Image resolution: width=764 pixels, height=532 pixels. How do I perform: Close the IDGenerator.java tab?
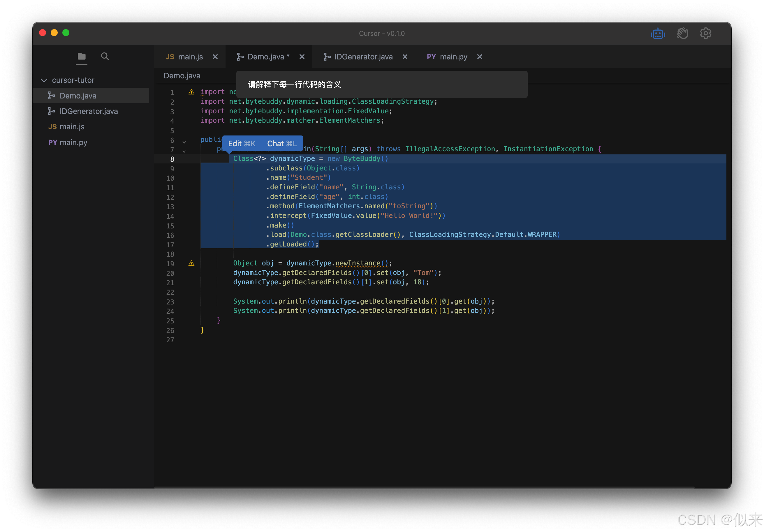point(405,57)
